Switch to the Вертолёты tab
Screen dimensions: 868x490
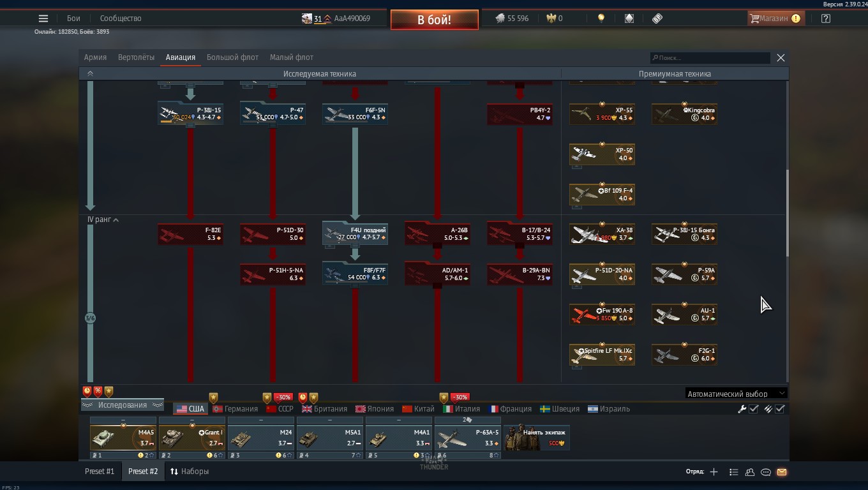point(136,57)
